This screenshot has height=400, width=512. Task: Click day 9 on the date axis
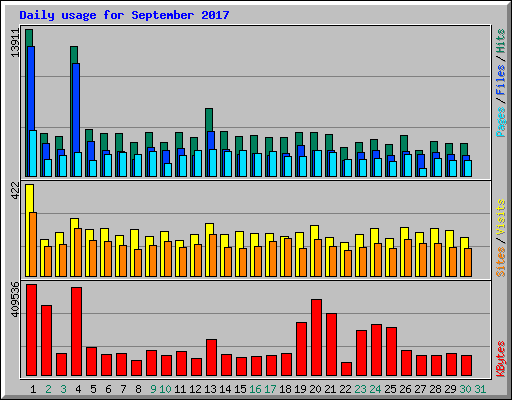[153, 389]
